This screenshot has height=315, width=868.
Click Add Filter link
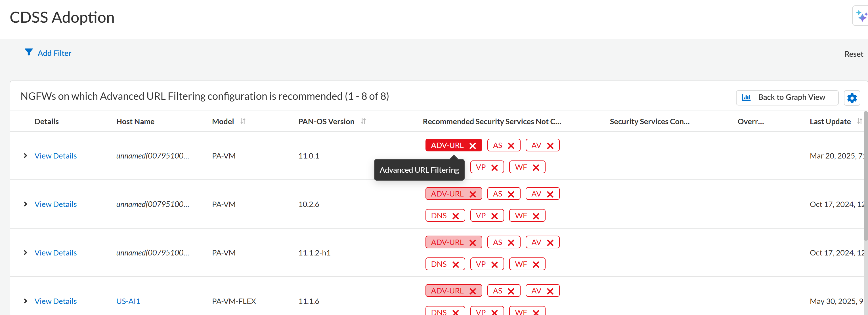point(54,53)
